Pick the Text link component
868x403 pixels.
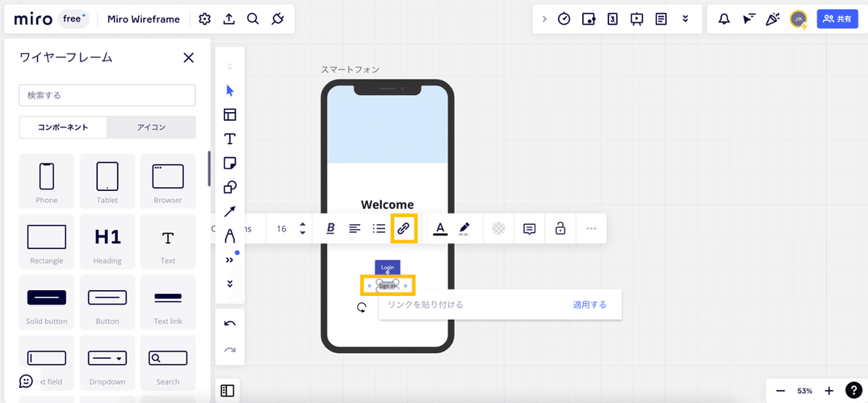tap(168, 302)
